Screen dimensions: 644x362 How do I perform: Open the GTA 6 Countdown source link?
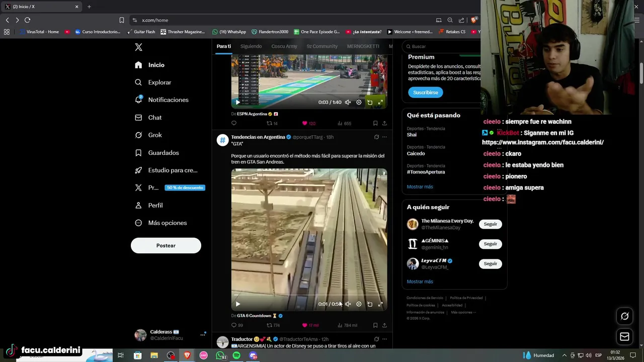257,316
